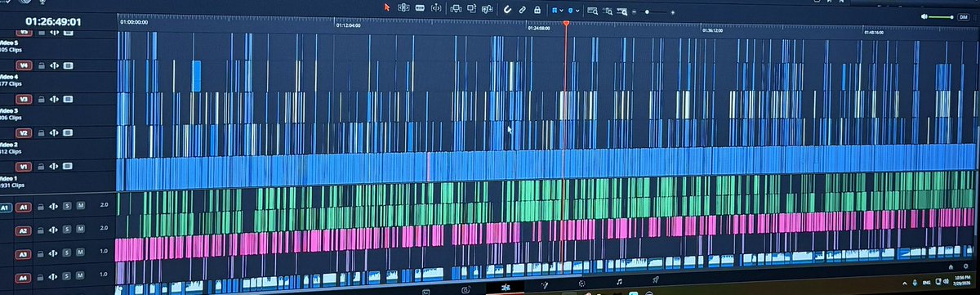The height and width of the screenshot is (295, 980).
Task: Click the timeline zoom slider handle
Action: pos(647,11)
